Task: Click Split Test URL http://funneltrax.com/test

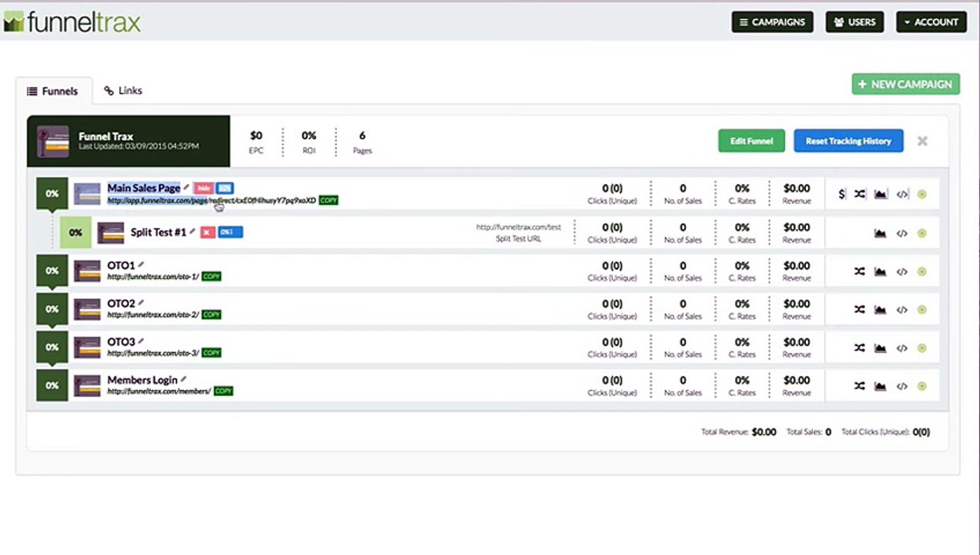Action: (519, 227)
